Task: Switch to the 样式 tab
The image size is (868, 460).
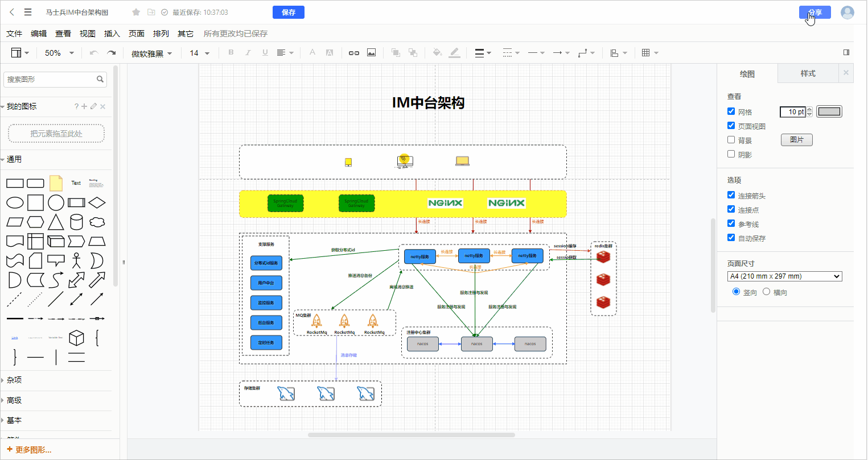Action: (808, 73)
